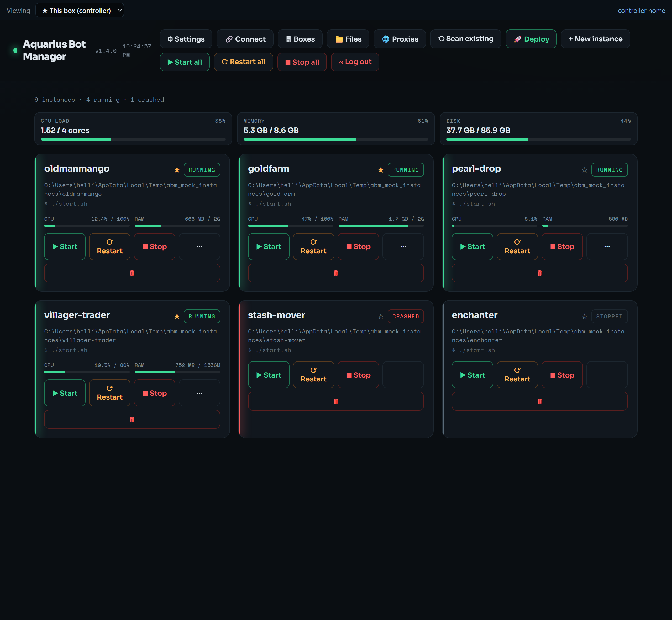The width and height of the screenshot is (672, 620).
Task: Open more options for stash-mover
Action: coord(403,375)
